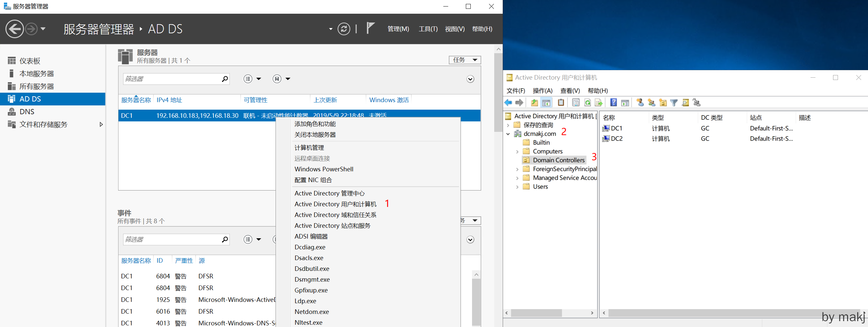Select Active Directory 用户和计算机 context menu entry

tap(335, 204)
